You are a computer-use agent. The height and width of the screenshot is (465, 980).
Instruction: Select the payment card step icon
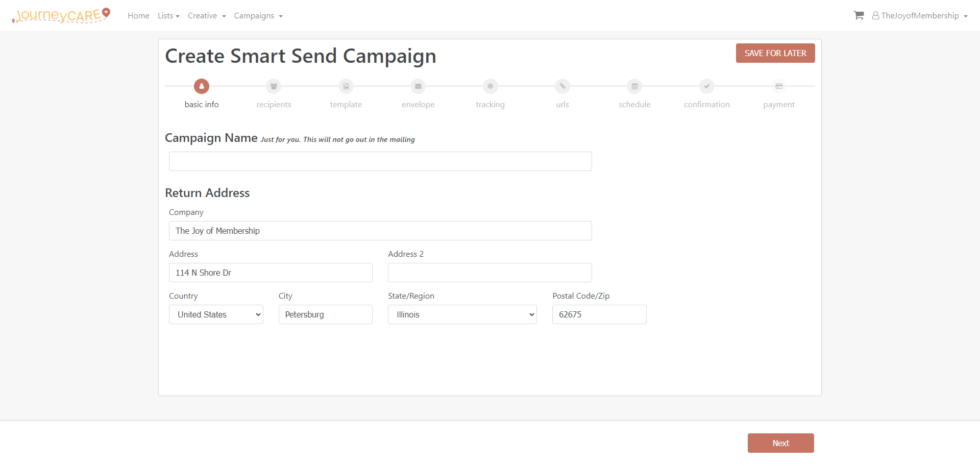pos(779,86)
